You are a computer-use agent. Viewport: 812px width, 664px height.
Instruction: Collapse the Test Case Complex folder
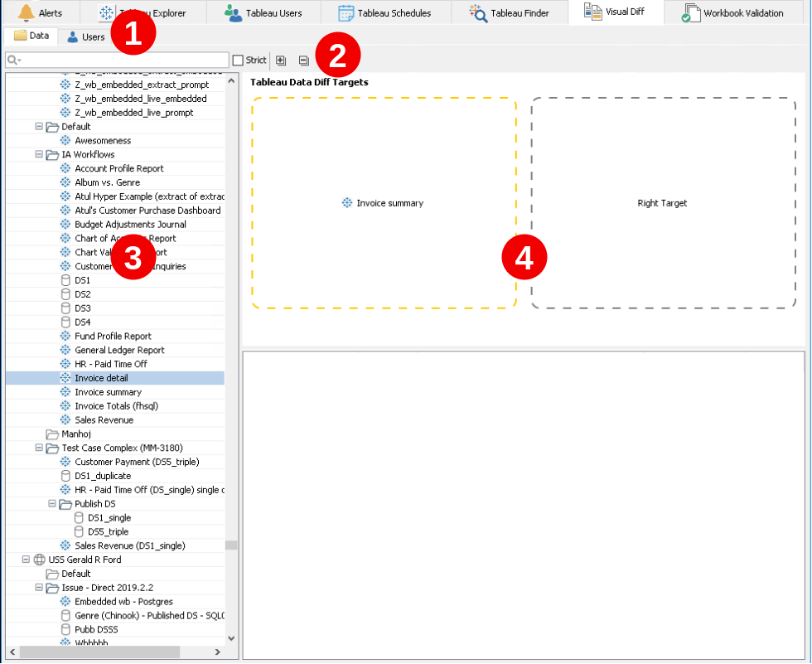39,448
